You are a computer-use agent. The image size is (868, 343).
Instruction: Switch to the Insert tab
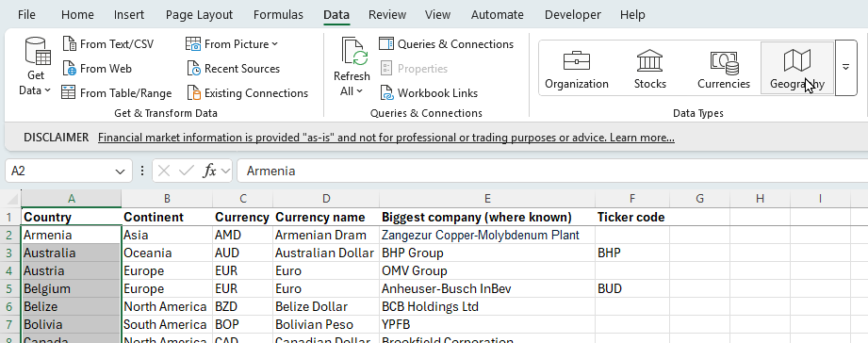click(129, 14)
